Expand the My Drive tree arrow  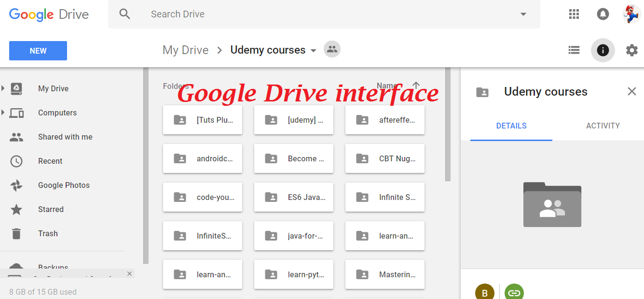click(3, 88)
